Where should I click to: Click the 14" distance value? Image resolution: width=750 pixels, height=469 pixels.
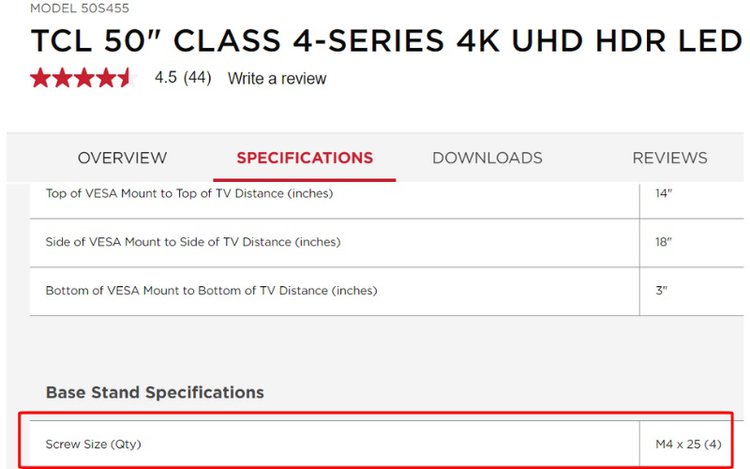pyautogui.click(x=663, y=194)
